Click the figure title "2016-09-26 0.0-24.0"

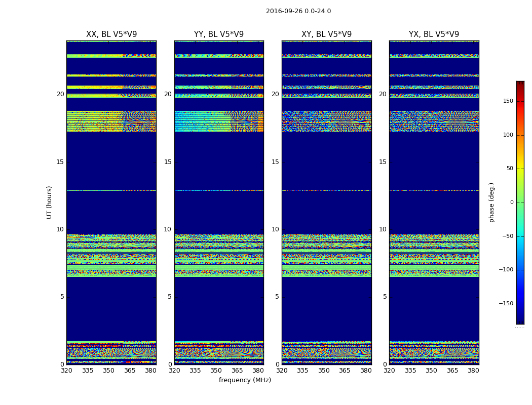point(298,11)
